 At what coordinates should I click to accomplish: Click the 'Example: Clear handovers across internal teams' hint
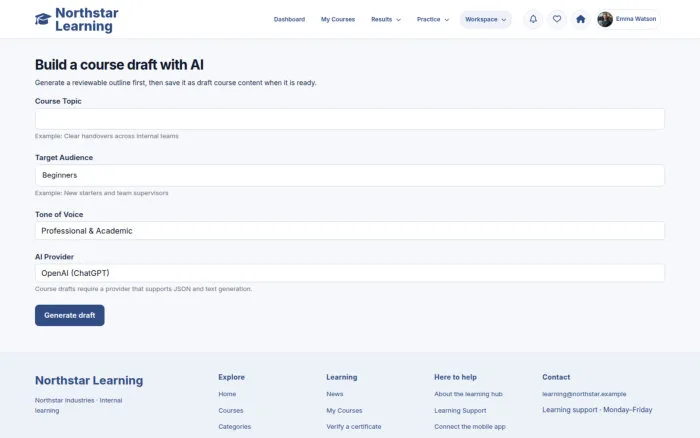[x=107, y=136]
